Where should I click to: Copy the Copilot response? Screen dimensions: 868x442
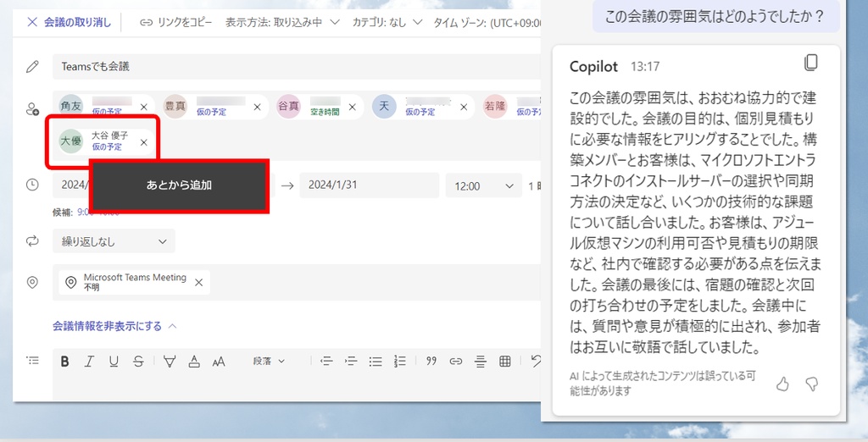pyautogui.click(x=811, y=63)
